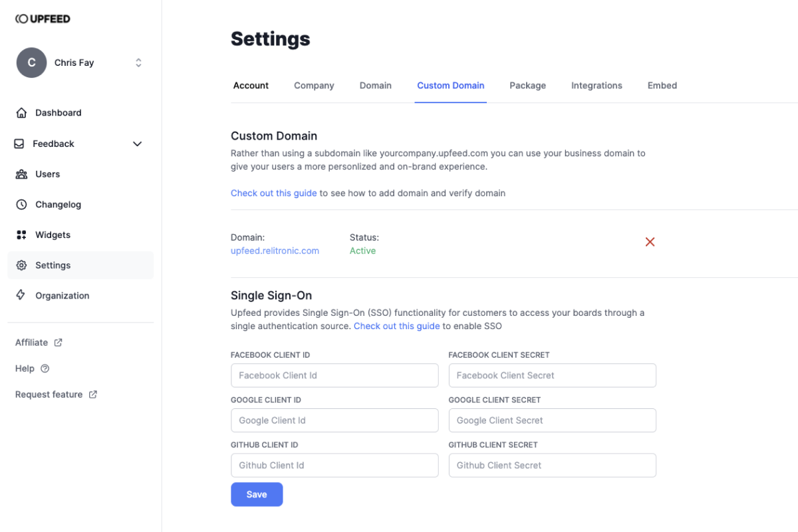Open the account switcher chevrons

[x=138, y=63]
